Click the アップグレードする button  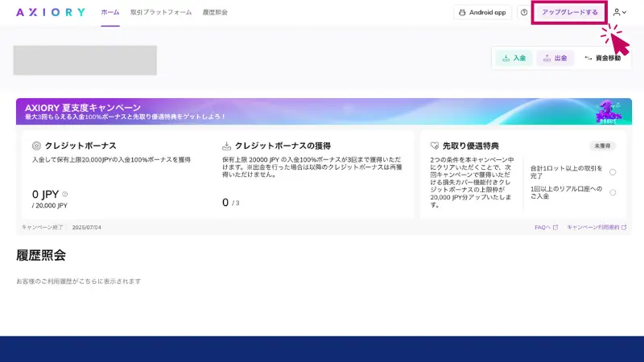click(x=570, y=12)
